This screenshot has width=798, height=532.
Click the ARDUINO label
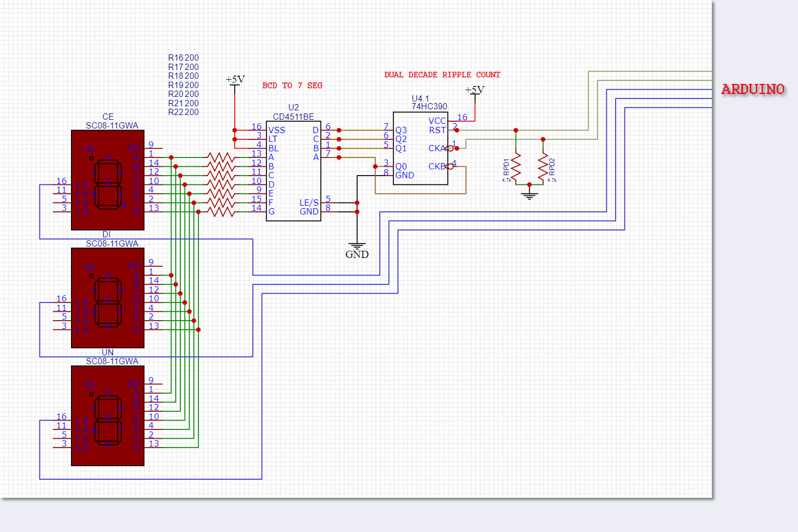tap(753, 90)
